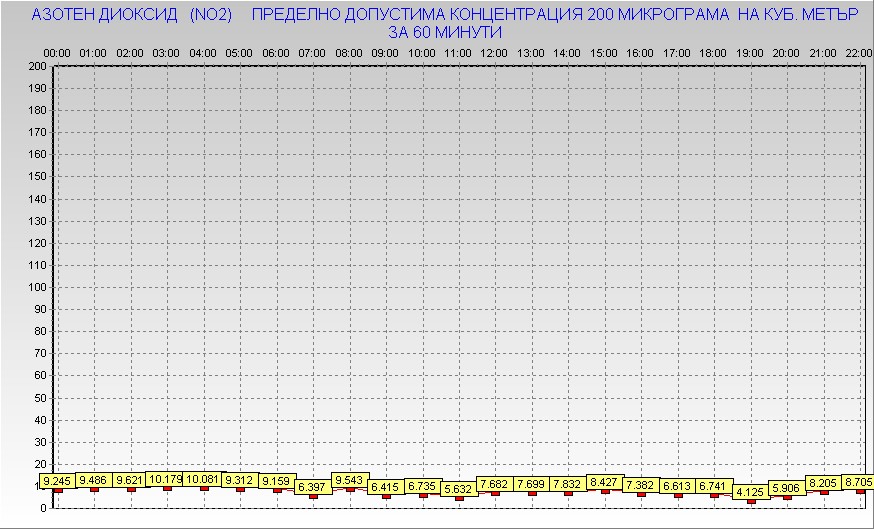874x529 pixels.
Task: Click the 12:00 time axis label
Action: click(494, 54)
